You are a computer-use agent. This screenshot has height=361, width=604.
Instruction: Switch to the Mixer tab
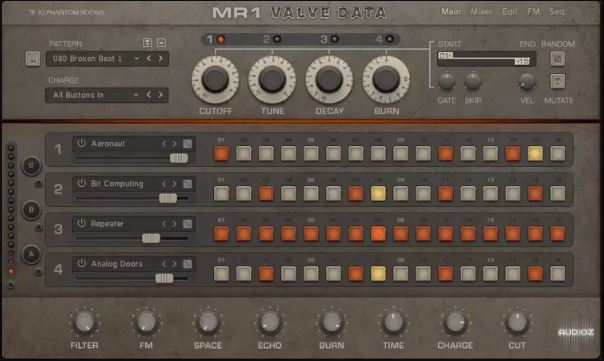coord(481,12)
